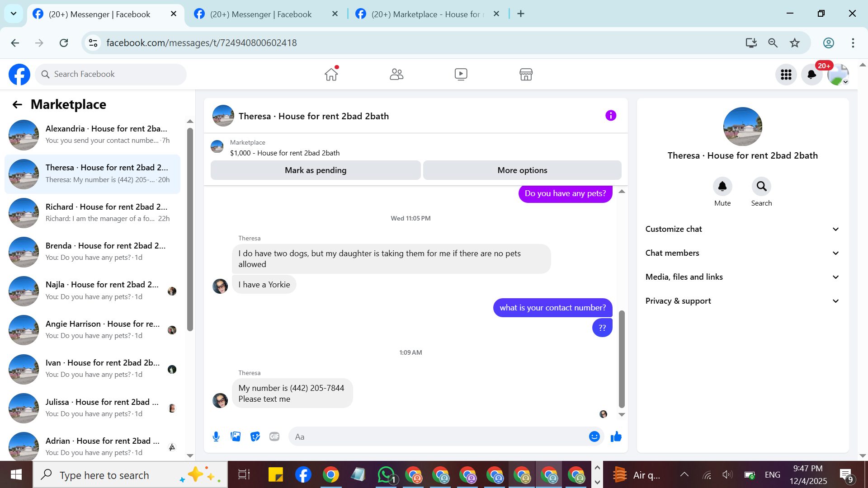Search in conversation magnifier icon

click(761, 186)
